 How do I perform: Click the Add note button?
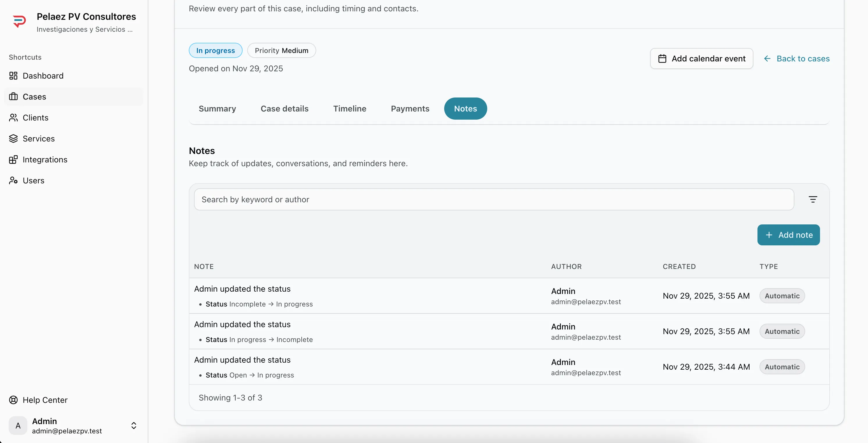coord(788,235)
